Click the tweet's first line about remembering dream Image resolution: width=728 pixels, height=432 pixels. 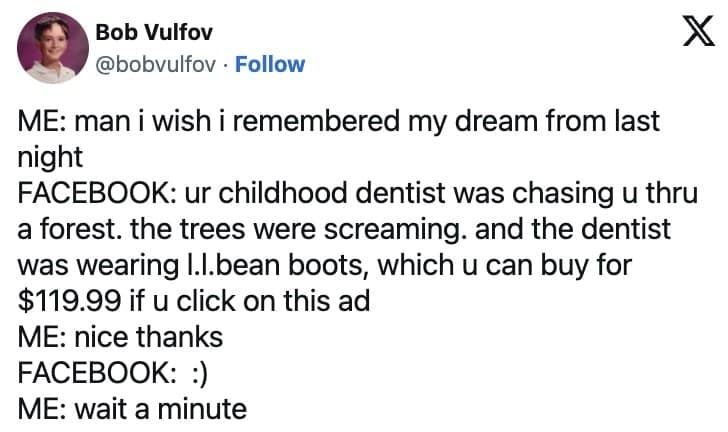click(x=340, y=122)
